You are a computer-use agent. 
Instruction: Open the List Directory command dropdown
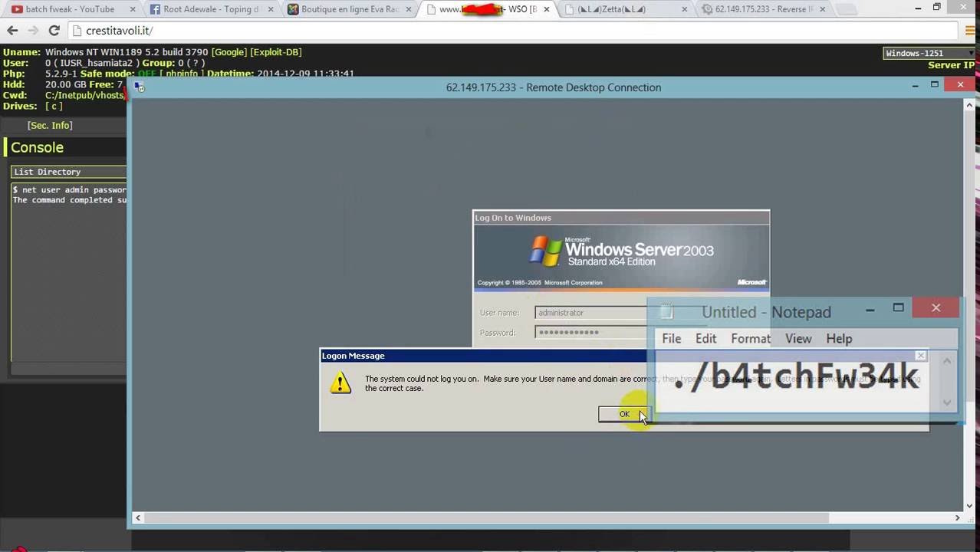tap(68, 172)
